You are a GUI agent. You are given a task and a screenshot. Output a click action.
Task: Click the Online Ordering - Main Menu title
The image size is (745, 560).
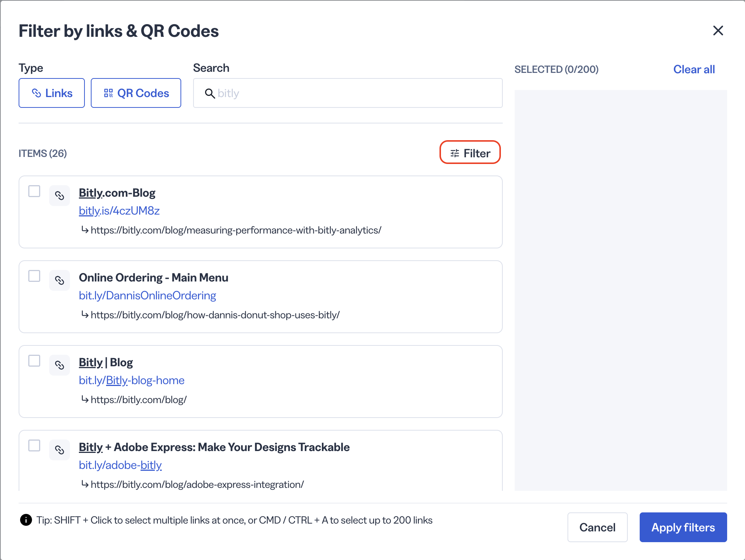(x=154, y=278)
